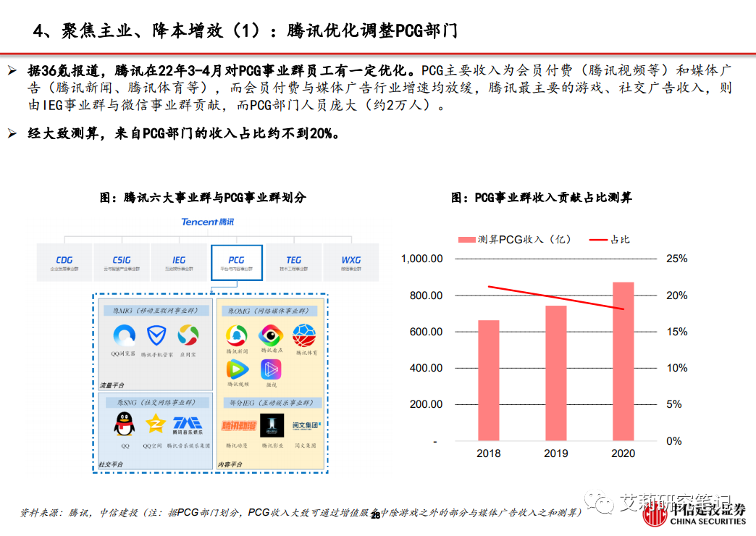756x536 pixels.
Task: Click the 部分IEG（互动娱乐事业群）header
Action: point(271,402)
